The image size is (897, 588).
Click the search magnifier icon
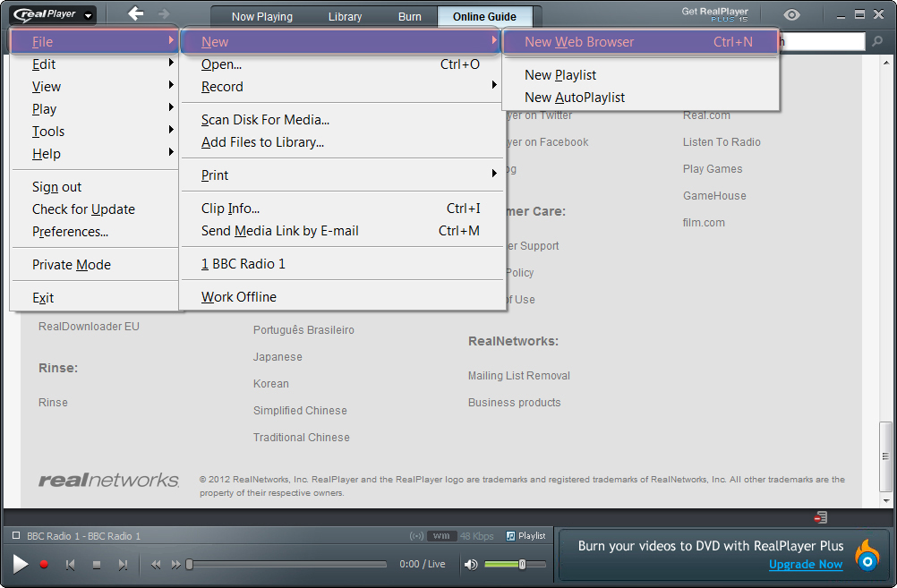877,41
